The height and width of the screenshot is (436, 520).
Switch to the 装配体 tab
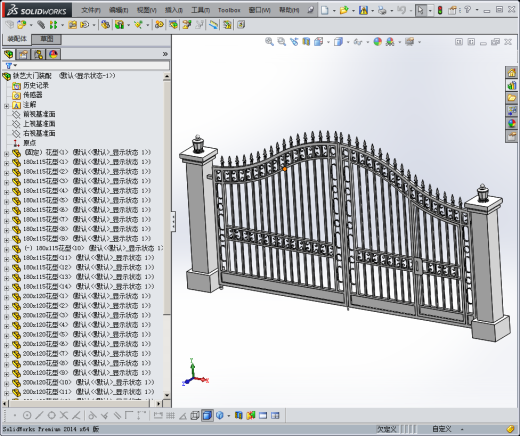pos(17,39)
